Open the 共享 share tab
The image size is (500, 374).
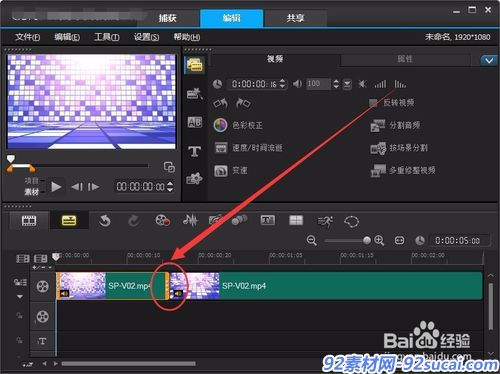[x=295, y=18]
